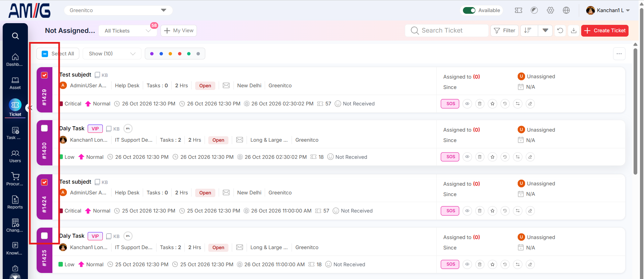The image size is (644, 279).
Task: Click the My View button
Action: tap(179, 31)
